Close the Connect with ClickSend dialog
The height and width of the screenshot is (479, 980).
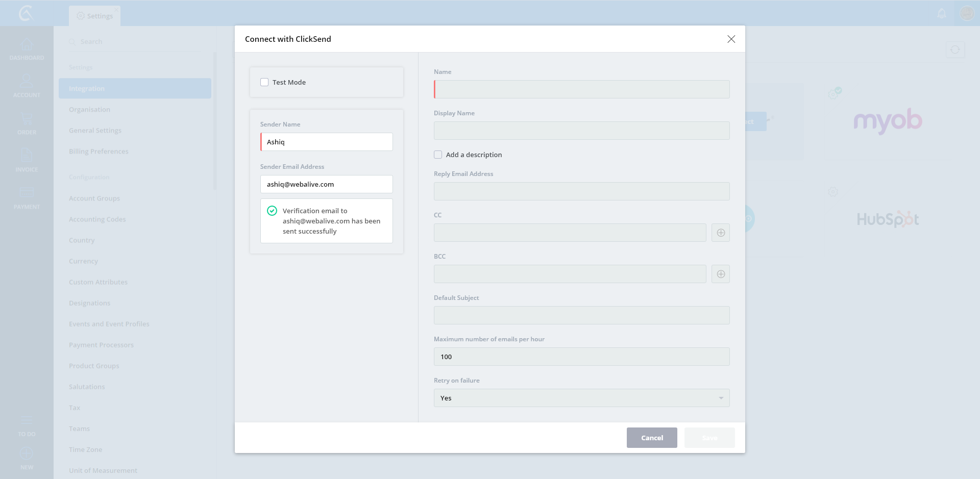click(x=731, y=39)
